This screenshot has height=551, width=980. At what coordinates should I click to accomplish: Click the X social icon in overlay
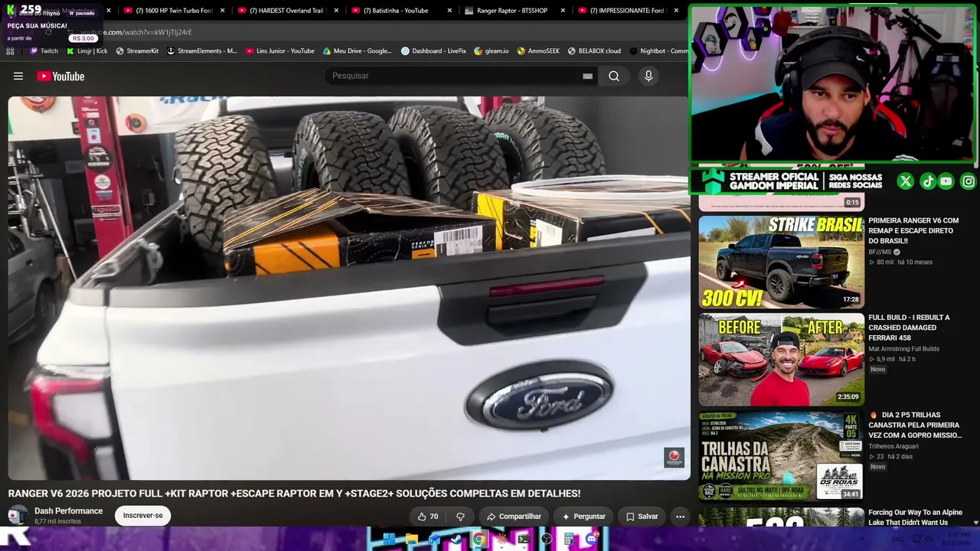[x=906, y=181]
